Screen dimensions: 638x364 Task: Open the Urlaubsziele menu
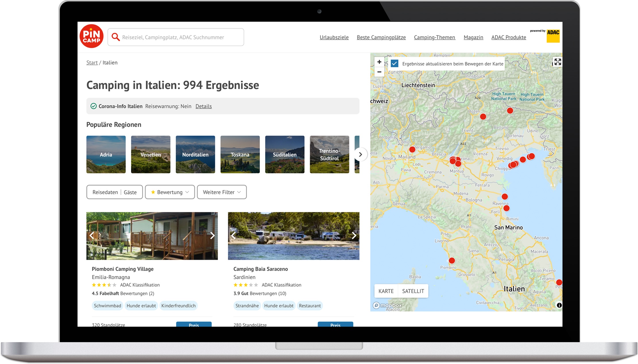[x=334, y=37]
